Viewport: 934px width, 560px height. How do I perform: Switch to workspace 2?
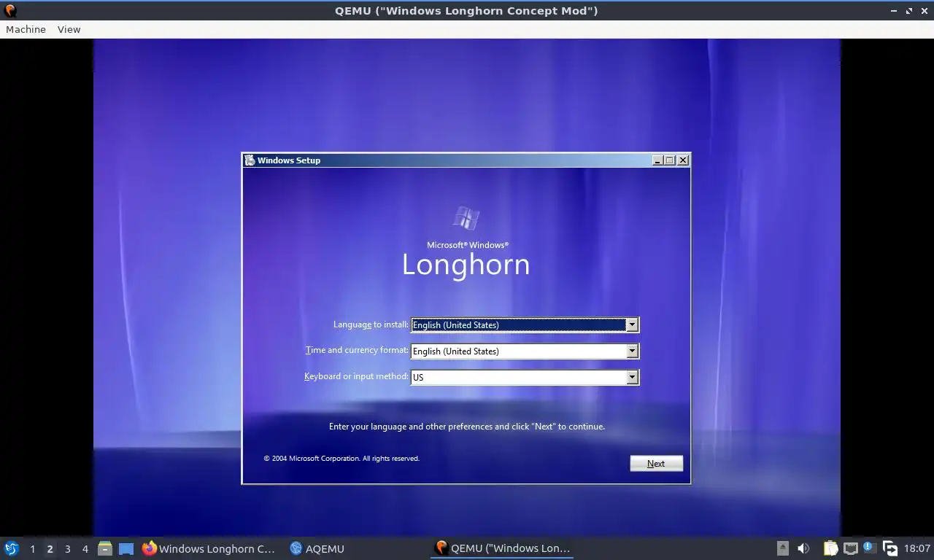tap(50, 549)
